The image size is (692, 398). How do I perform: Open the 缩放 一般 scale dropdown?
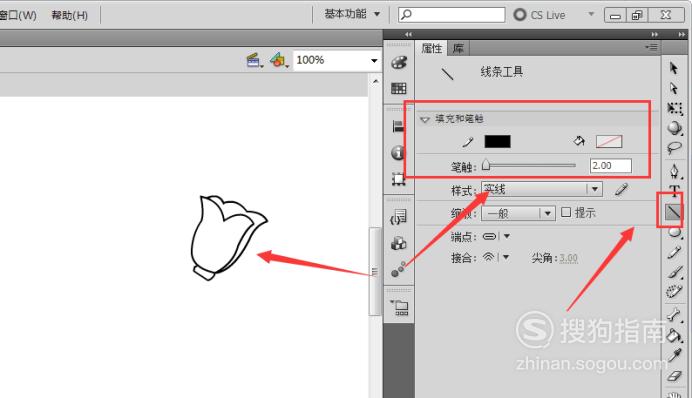coord(518,213)
